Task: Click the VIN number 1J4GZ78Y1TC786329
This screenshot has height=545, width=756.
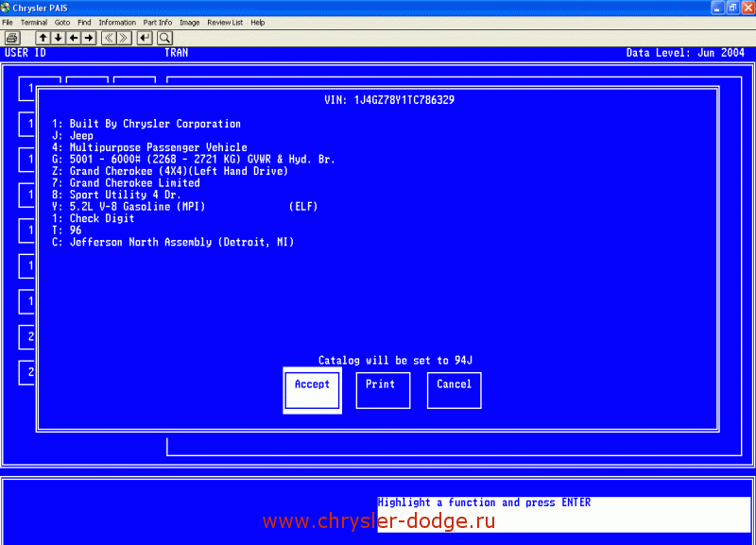Action: [x=404, y=100]
